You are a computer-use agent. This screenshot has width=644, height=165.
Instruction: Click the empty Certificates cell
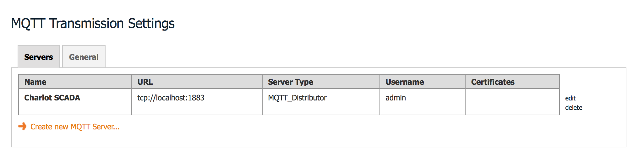pyautogui.click(x=512, y=102)
